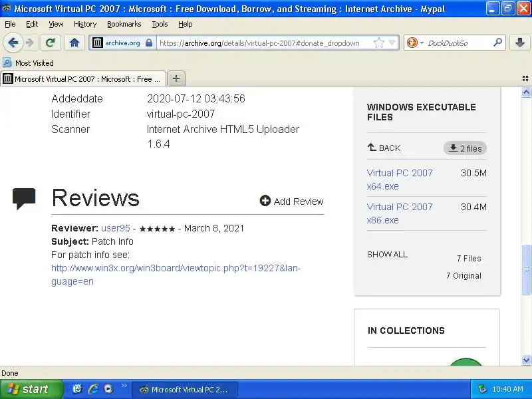Click the Forward navigation arrow
The width and height of the screenshot is (532, 399).
click(x=30, y=43)
